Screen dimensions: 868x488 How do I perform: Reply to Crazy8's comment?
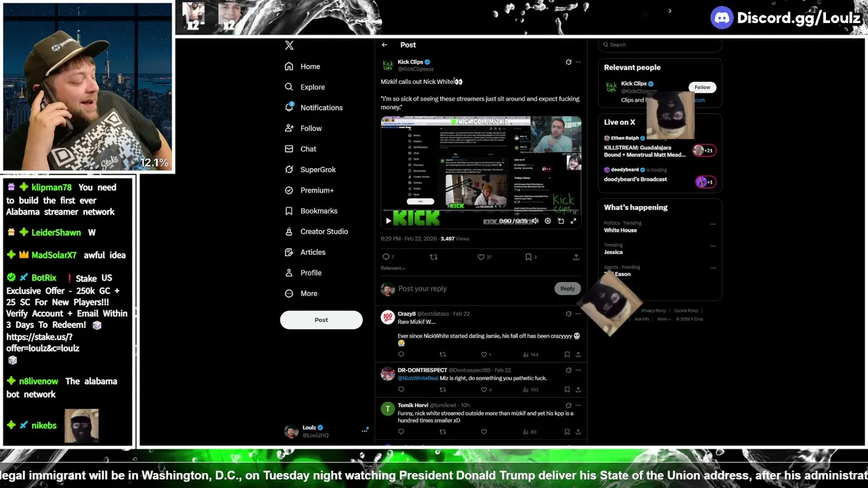[401, 354]
